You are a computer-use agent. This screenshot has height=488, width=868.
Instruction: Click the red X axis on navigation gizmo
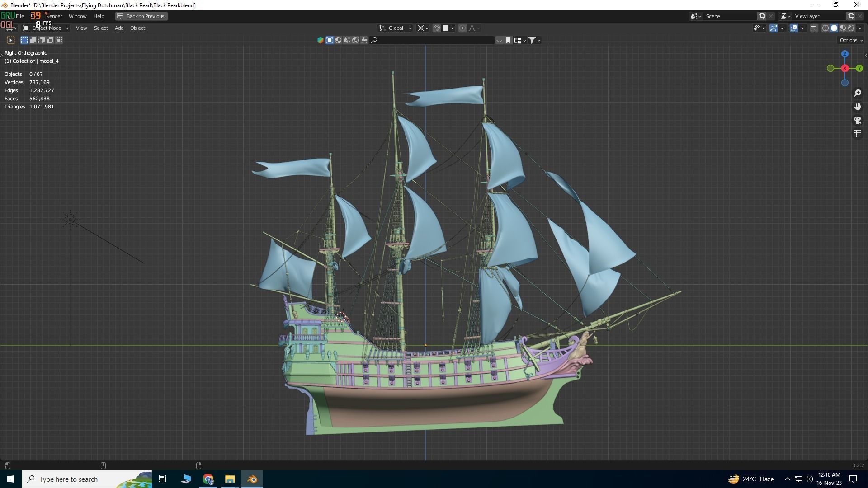coord(845,68)
